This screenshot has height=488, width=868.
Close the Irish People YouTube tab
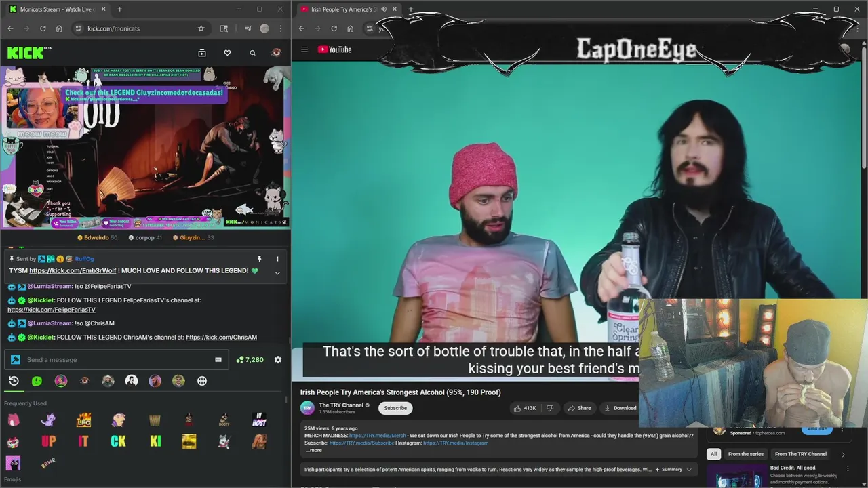[x=395, y=9]
